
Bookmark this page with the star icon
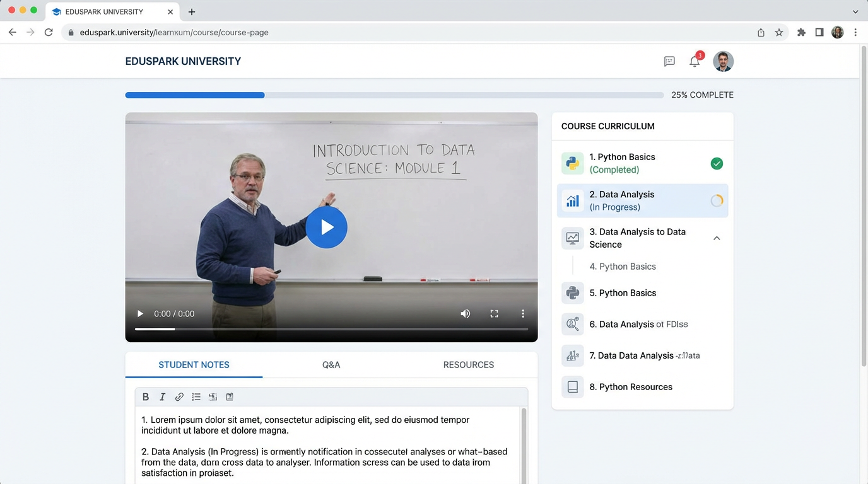coord(779,32)
